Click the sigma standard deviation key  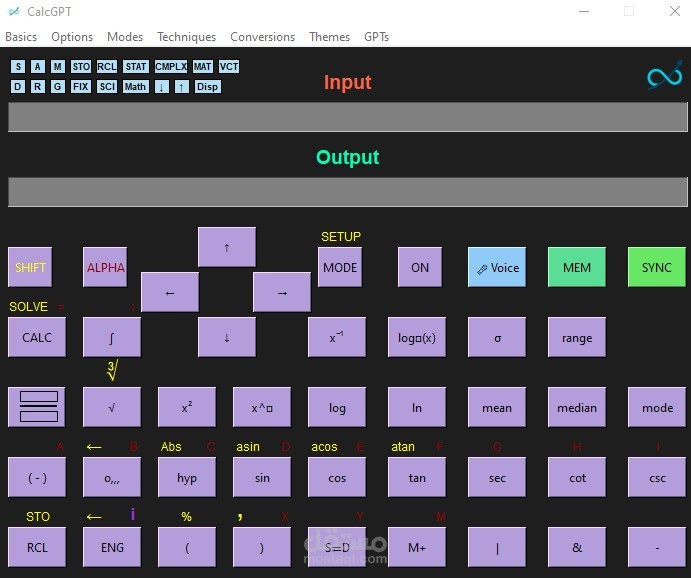point(497,337)
